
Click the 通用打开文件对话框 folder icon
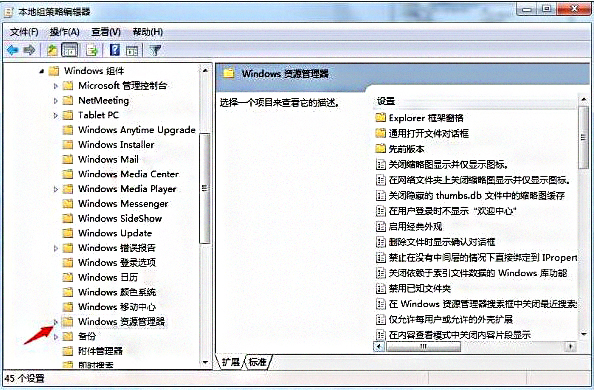coord(380,133)
